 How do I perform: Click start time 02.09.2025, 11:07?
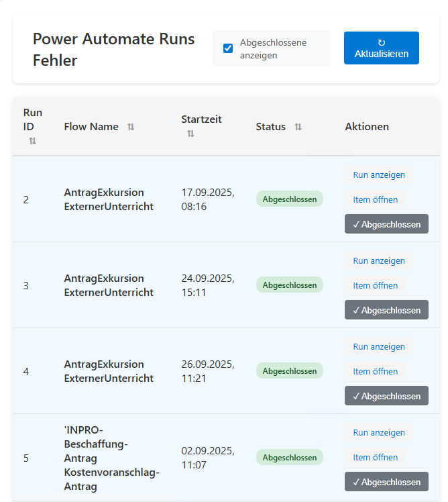pyautogui.click(x=208, y=458)
